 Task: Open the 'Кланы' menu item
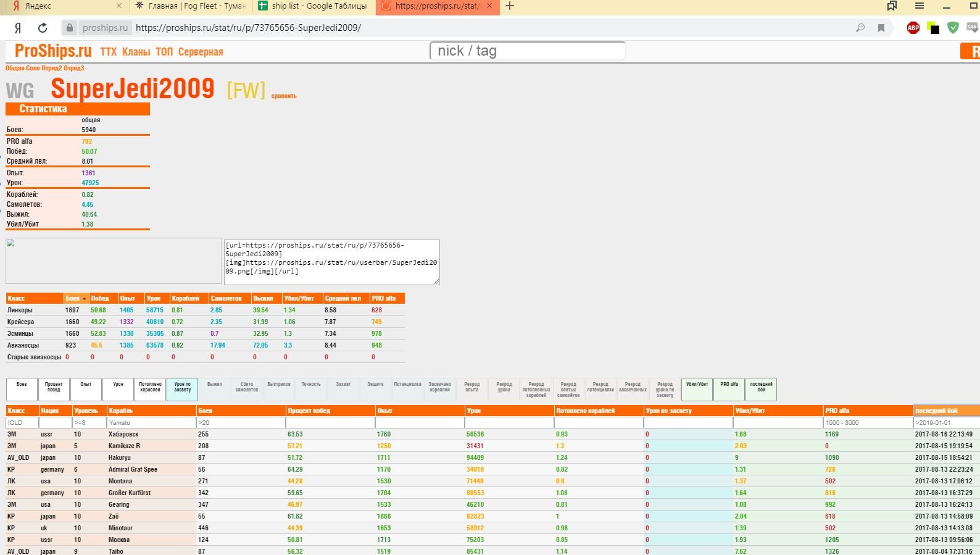click(136, 52)
